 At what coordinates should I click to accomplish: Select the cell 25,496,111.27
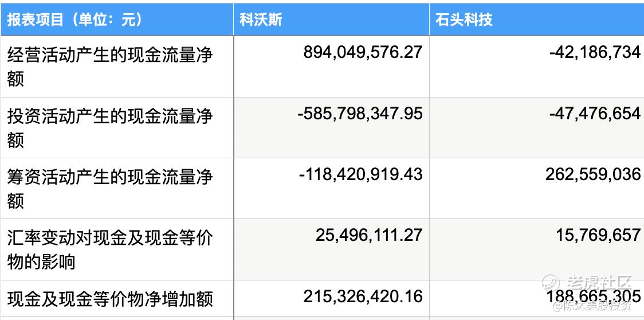(369, 235)
